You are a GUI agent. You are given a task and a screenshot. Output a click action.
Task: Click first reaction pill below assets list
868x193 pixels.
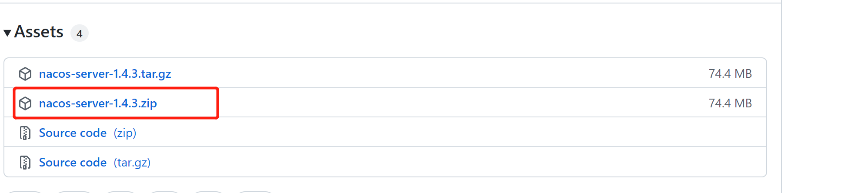click(x=25, y=192)
